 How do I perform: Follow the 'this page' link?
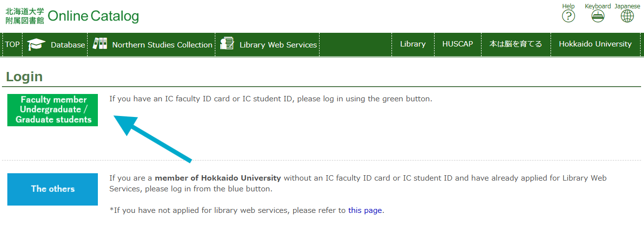point(365,210)
